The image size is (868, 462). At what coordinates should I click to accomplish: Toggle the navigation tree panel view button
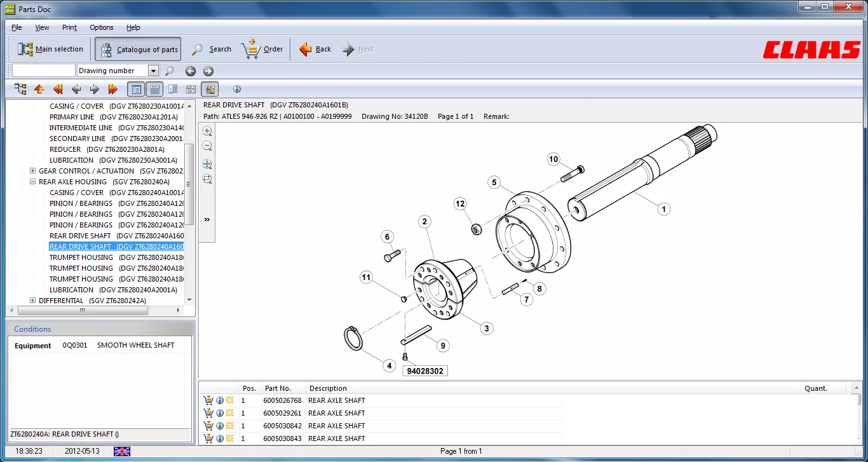click(x=136, y=89)
